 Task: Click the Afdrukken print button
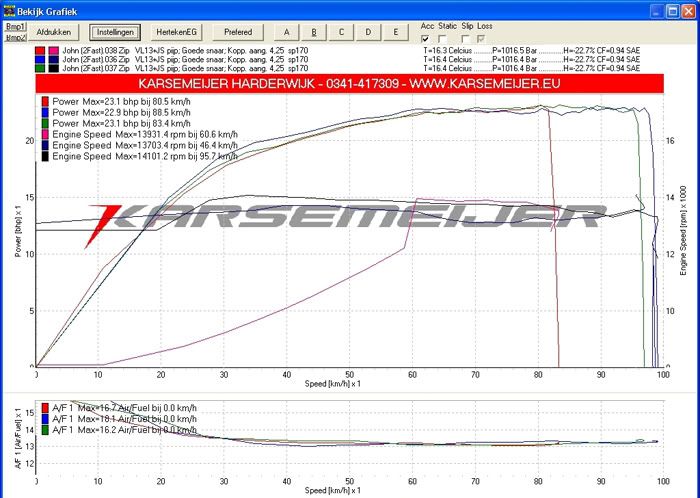pos(54,32)
